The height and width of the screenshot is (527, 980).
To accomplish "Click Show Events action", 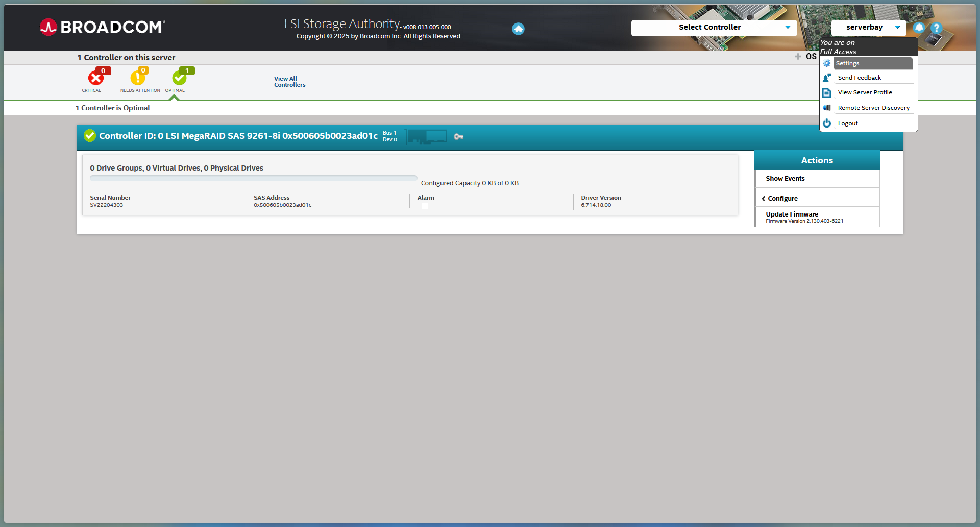I will 817,179.
